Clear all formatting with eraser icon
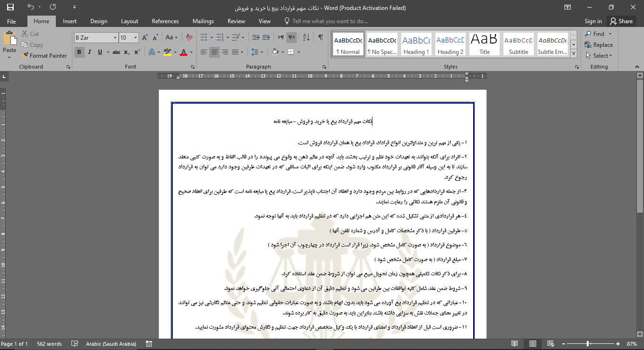Screen dimensions: 644x350 coord(189,38)
